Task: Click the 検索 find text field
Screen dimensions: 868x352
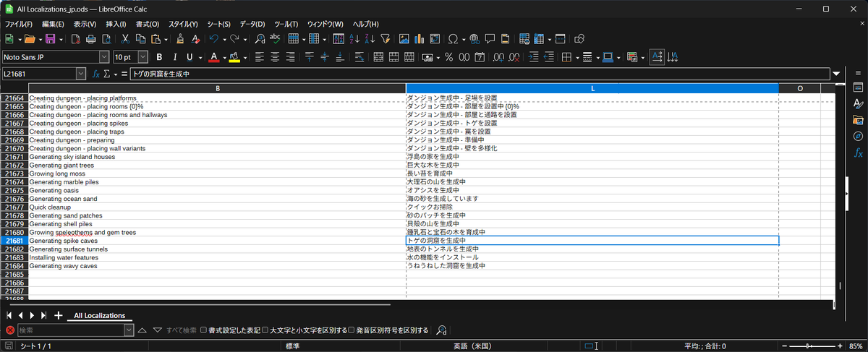Action: point(70,330)
